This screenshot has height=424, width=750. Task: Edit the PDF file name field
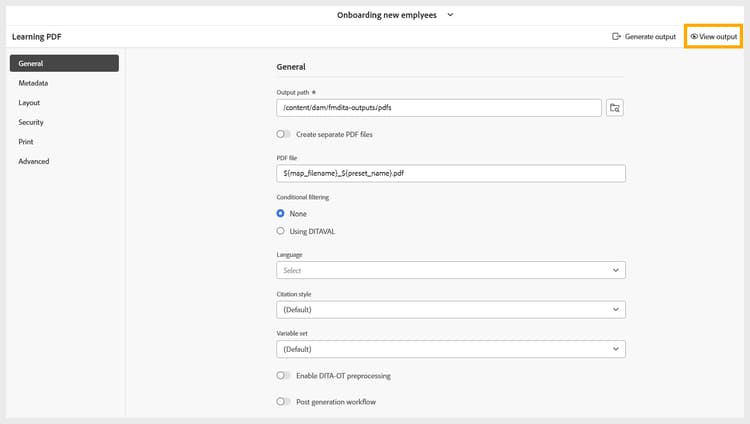[x=450, y=173]
